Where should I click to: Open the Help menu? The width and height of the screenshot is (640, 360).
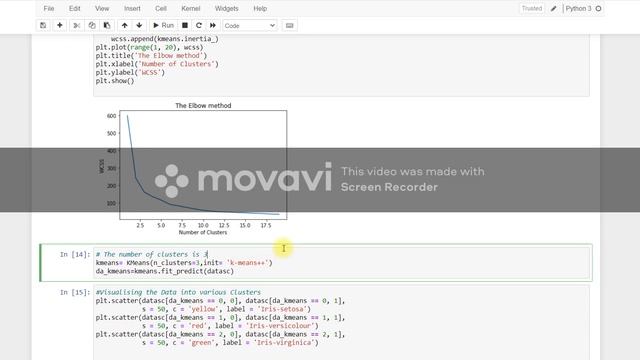[x=260, y=8]
